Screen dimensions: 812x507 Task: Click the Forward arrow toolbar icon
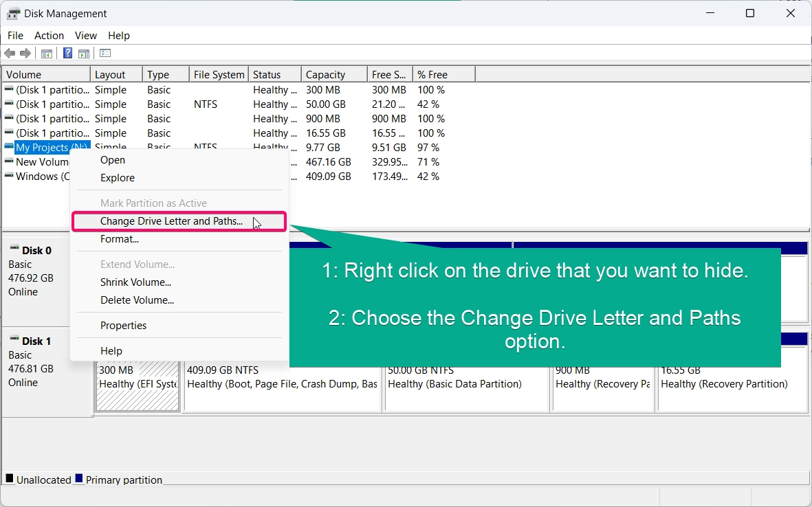point(25,54)
